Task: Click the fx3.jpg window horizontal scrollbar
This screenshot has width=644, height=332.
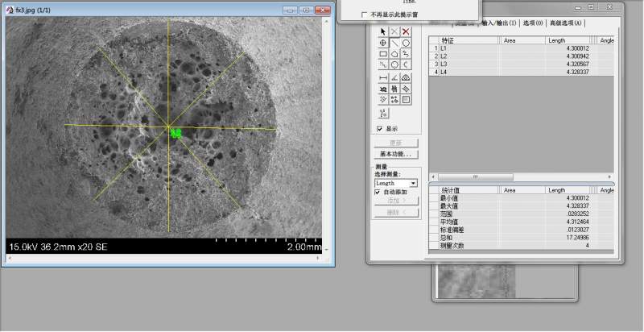Action: [163, 258]
